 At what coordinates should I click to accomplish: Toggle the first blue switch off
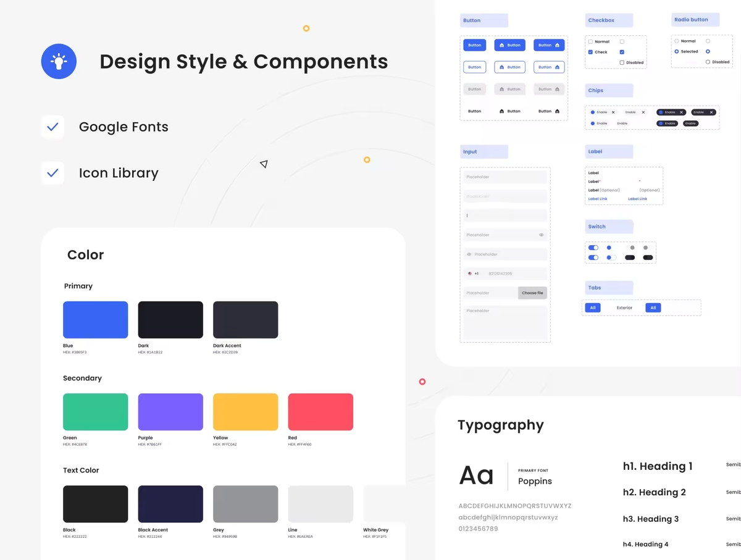point(593,248)
